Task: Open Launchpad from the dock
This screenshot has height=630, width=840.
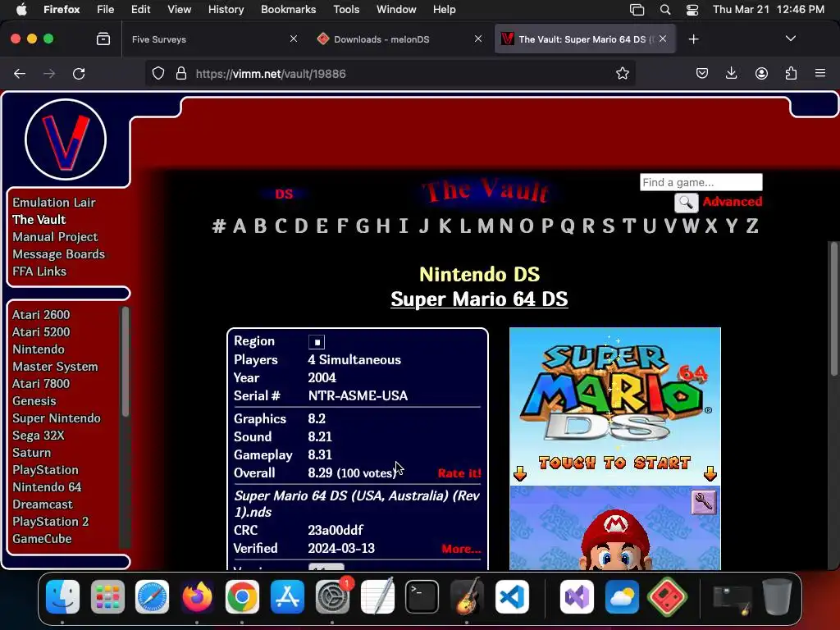Action: (107, 596)
